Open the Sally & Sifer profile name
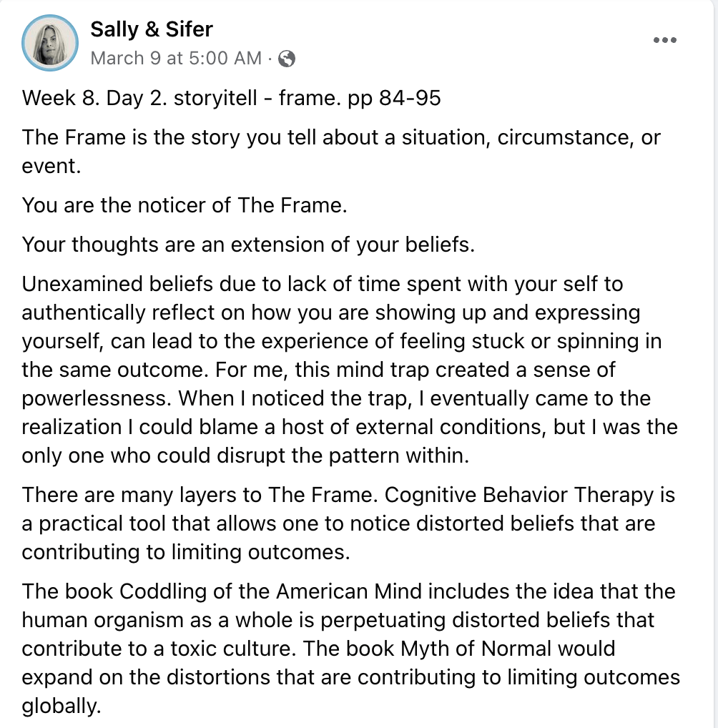The width and height of the screenshot is (718, 728). [152, 29]
